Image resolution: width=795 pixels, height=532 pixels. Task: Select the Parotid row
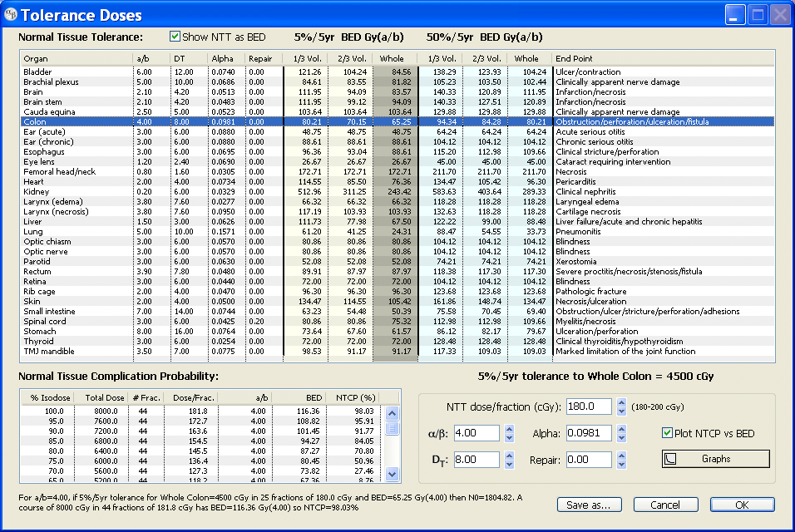pyautogui.click(x=397, y=262)
